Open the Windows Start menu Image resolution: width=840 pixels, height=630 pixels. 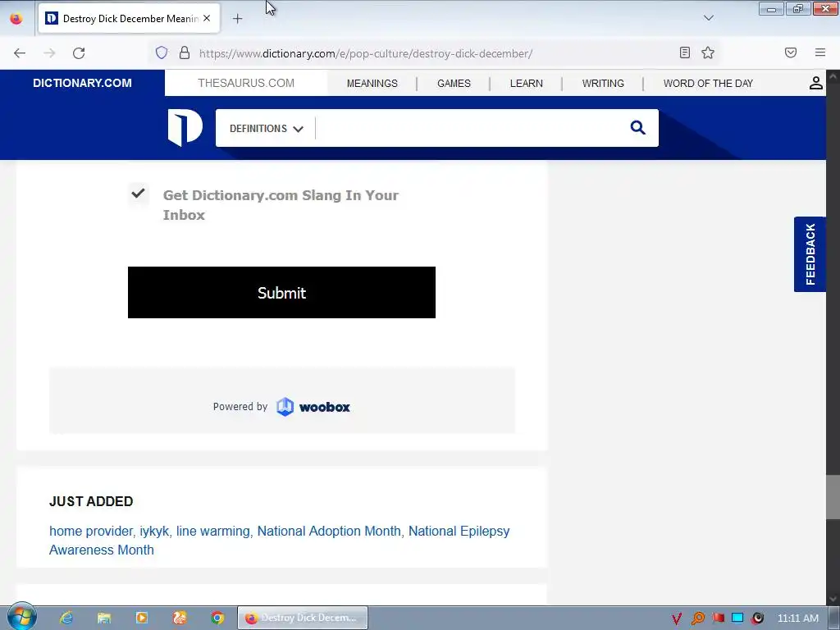[22, 617]
